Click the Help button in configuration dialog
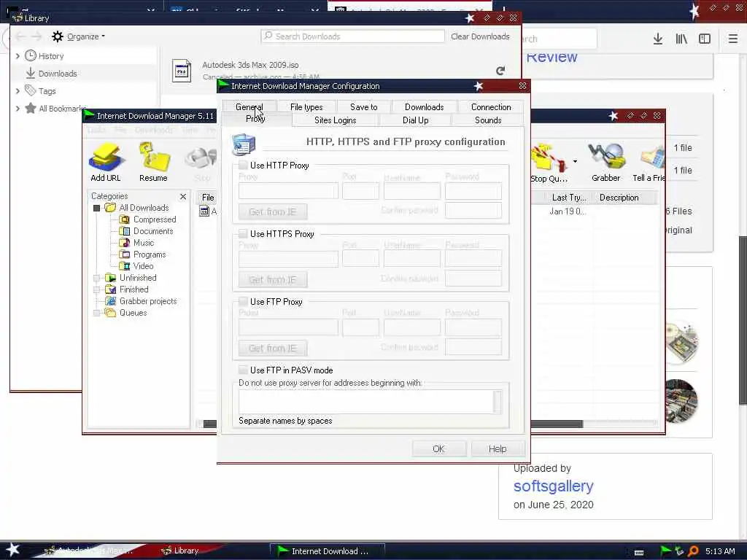The height and width of the screenshot is (560, 747). point(498,448)
